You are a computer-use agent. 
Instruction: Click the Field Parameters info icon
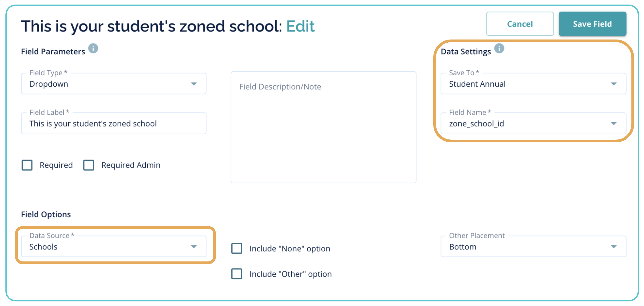coord(93,48)
